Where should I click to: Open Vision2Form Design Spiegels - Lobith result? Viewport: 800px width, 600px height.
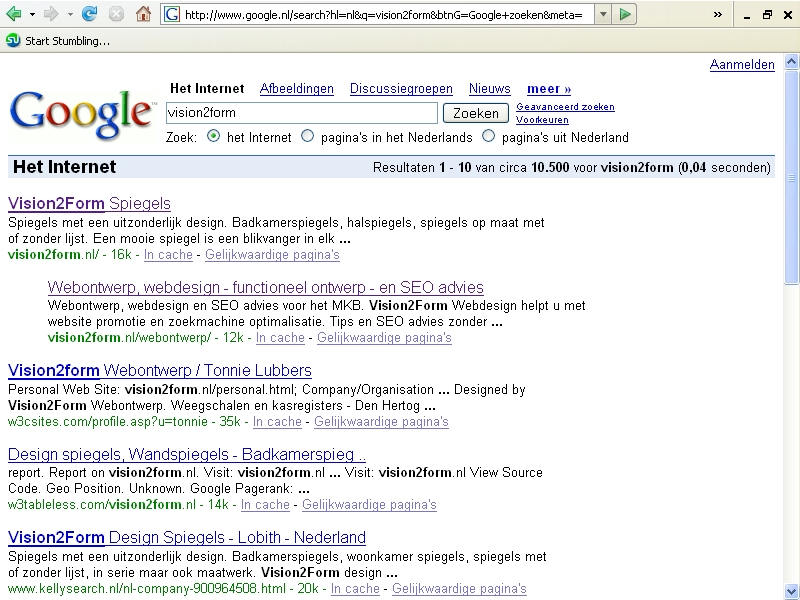[187, 537]
